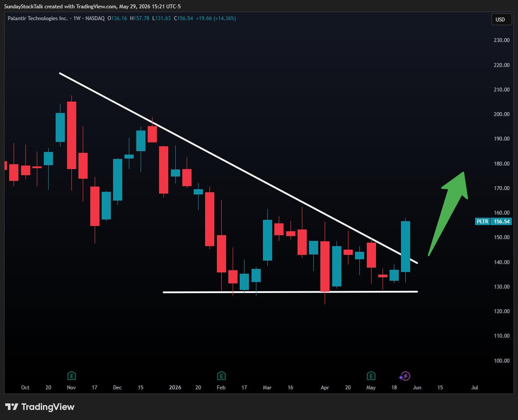Click the close value C156.54

coord(183,18)
